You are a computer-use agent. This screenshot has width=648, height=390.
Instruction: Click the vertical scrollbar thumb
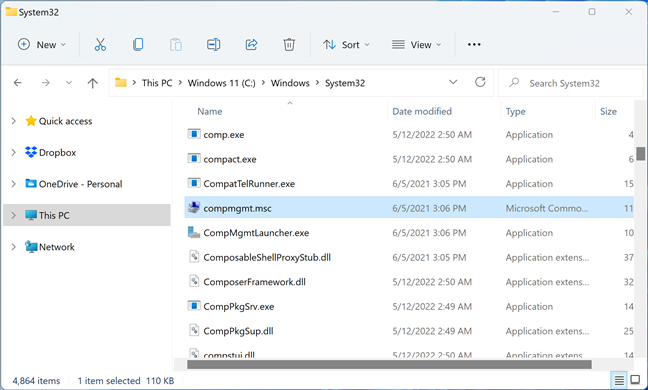tap(641, 153)
